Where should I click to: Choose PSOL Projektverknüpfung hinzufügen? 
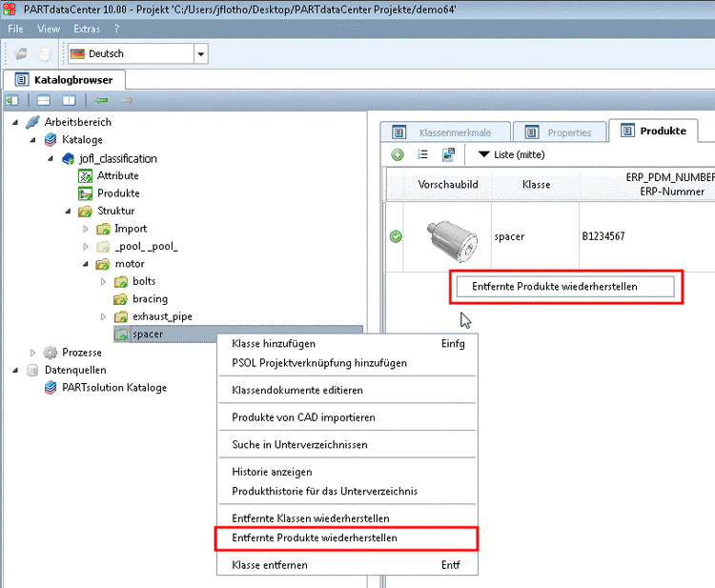pos(347,363)
